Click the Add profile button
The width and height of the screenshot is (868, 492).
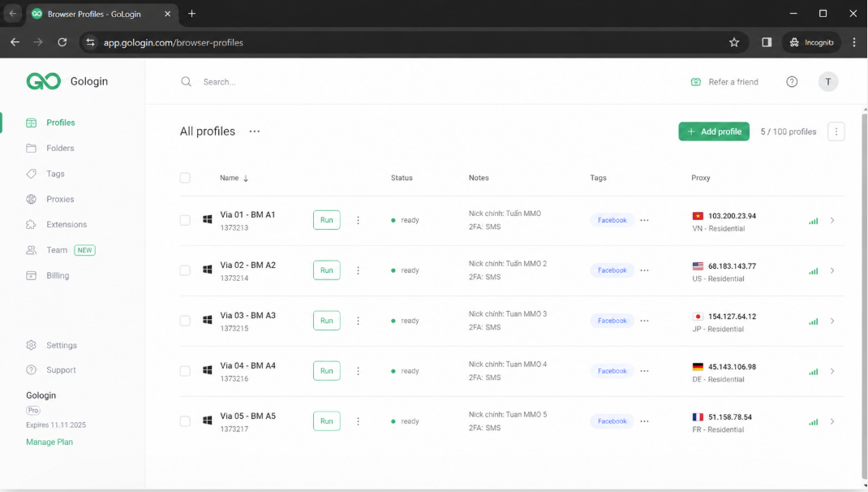[x=714, y=132]
